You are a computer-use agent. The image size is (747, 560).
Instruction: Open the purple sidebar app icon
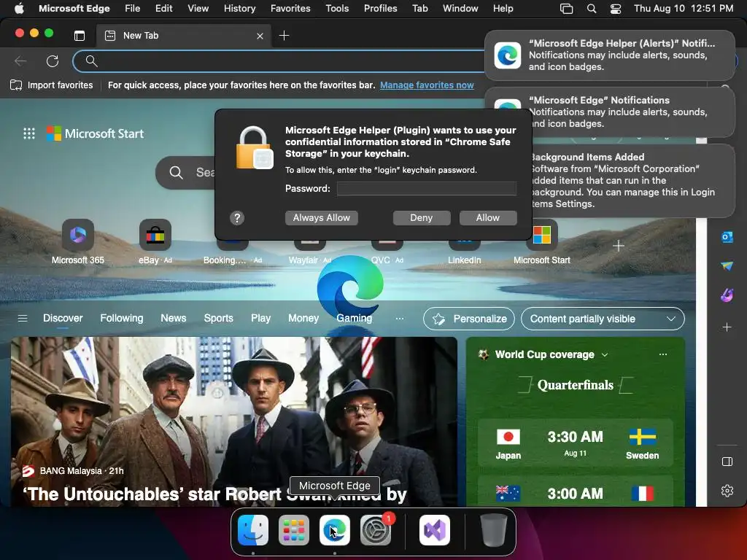click(727, 295)
